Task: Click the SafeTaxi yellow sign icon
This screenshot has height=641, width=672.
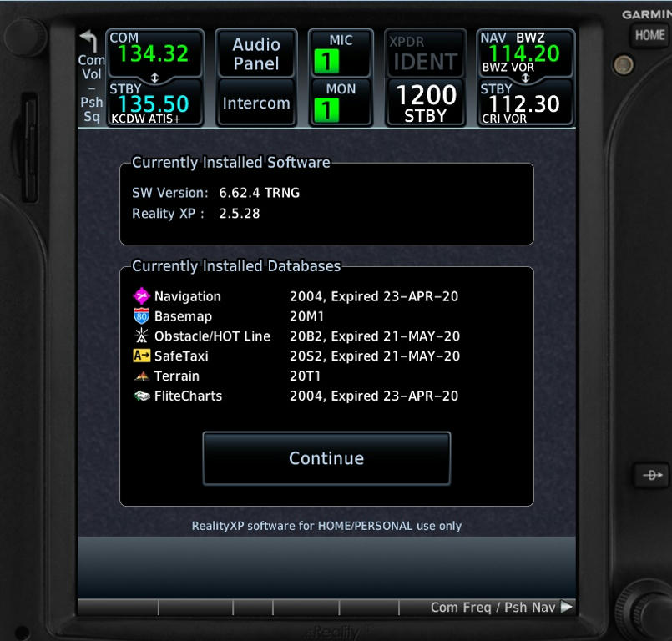Action: [141, 356]
